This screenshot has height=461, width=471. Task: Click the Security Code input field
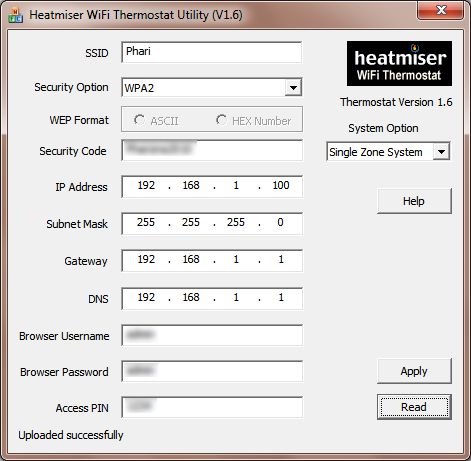click(x=212, y=150)
